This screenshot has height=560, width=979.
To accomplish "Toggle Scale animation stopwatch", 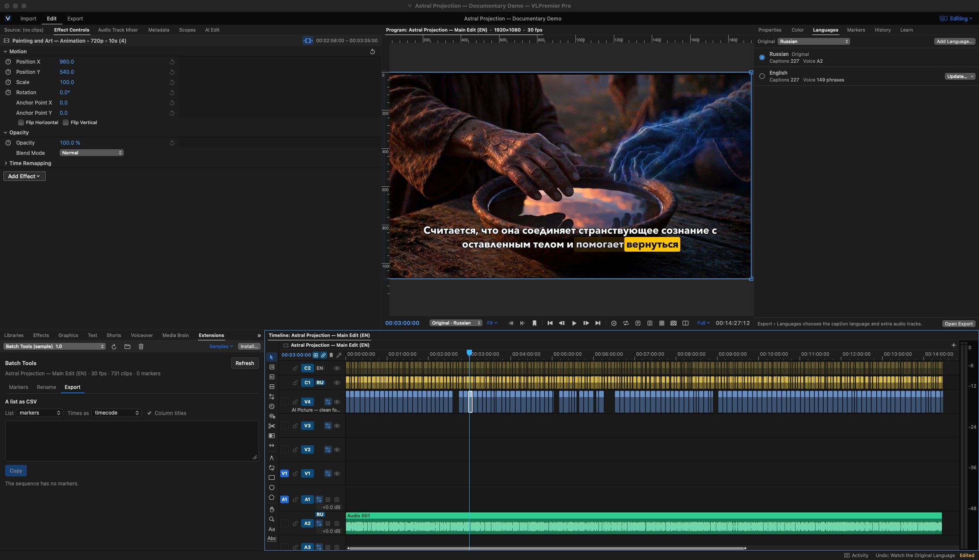I will pyautogui.click(x=8, y=82).
